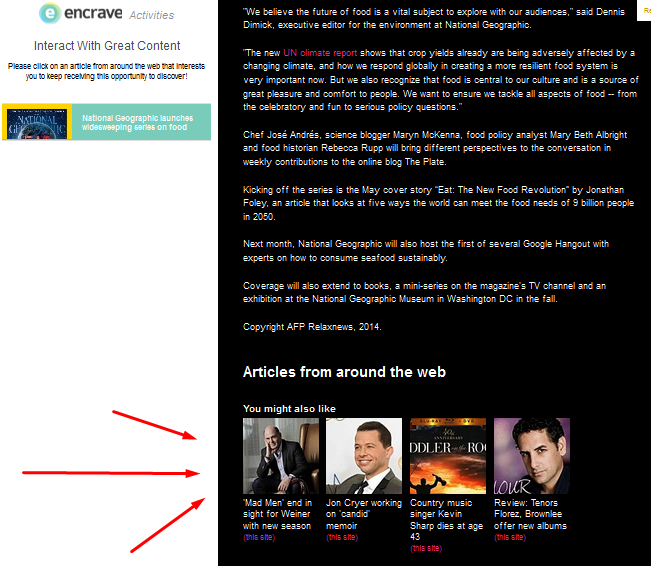651x566 pixels.
Task: Open the National Geographic food series banner
Action: click(106, 122)
